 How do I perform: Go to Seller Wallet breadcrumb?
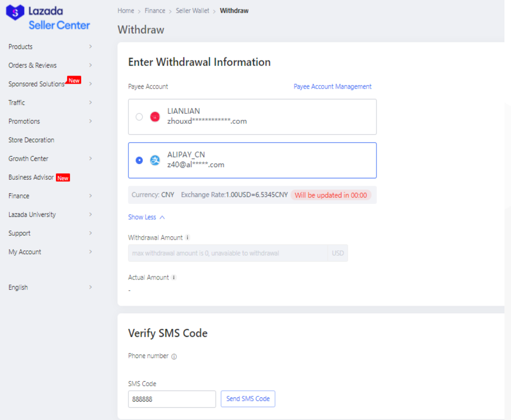point(193,11)
